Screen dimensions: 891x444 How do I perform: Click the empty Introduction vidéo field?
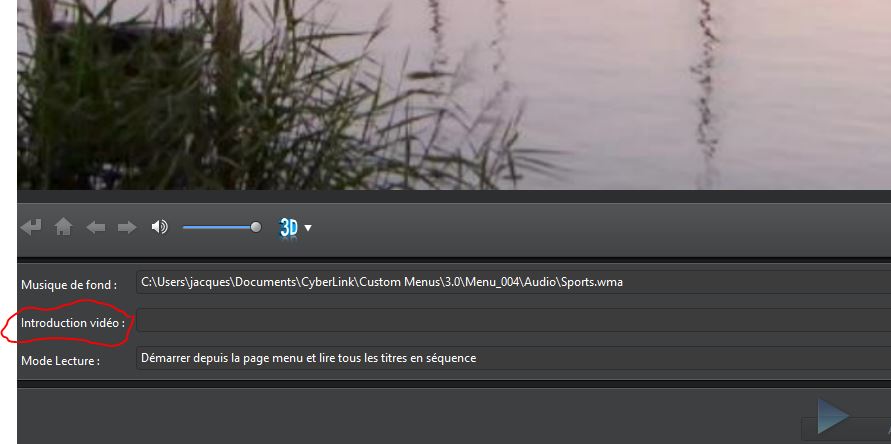(513, 320)
